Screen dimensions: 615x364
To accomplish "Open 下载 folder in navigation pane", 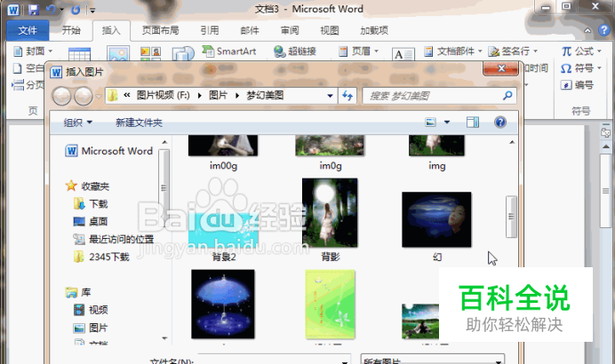I will [91, 203].
